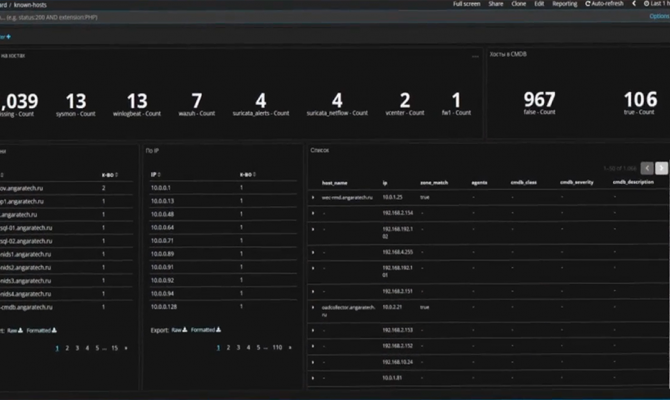Click the Auto-refresh icon in top bar

[586, 4]
